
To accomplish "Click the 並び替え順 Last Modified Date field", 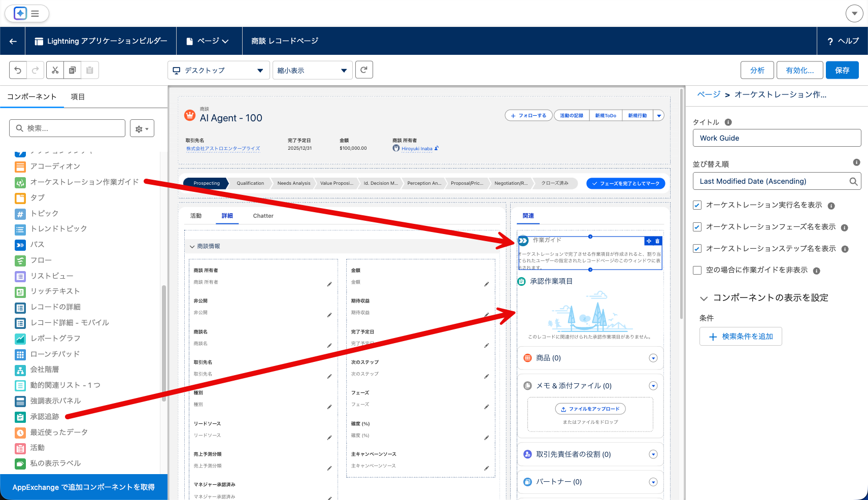I will pos(777,181).
